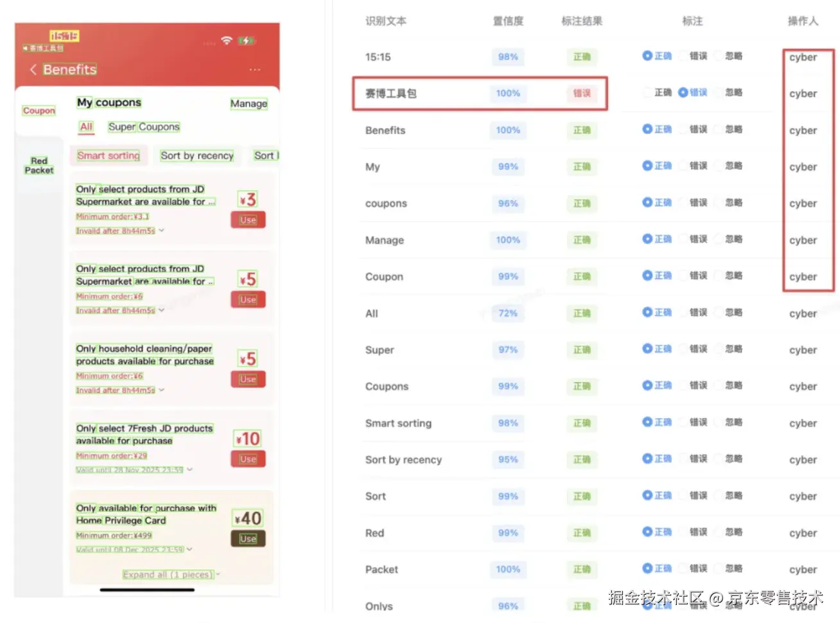Click the 识别文本 column header
Viewport: 840px width, 623px height.
386,21
